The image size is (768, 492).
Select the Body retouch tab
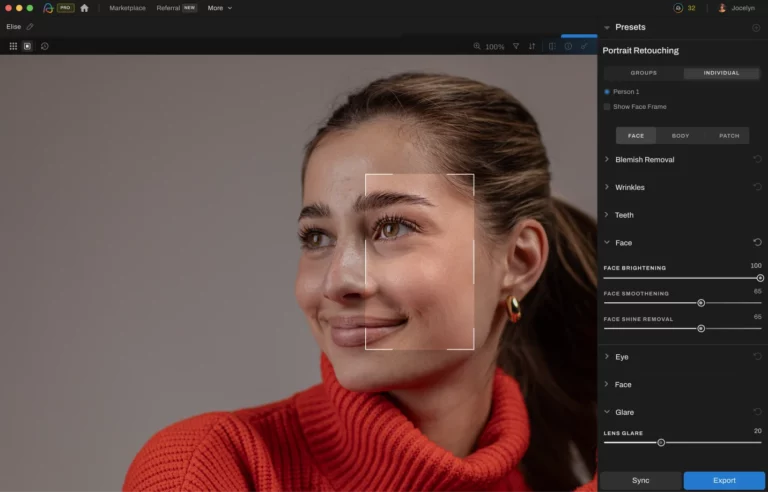pyautogui.click(x=680, y=136)
